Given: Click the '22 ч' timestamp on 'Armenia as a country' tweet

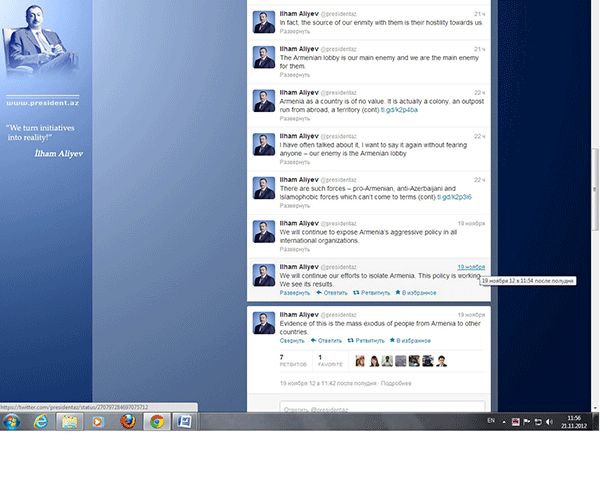Looking at the screenshot, I should pyautogui.click(x=479, y=92).
